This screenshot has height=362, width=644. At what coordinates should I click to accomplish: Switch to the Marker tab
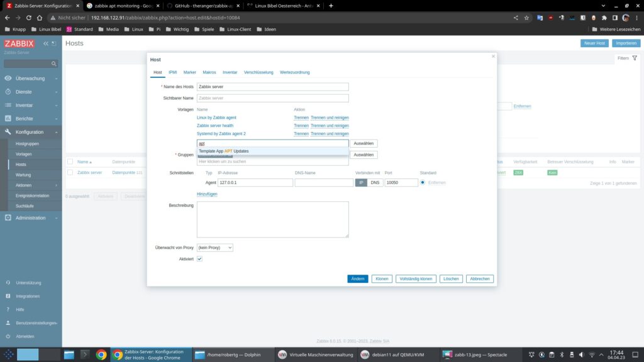190,72
